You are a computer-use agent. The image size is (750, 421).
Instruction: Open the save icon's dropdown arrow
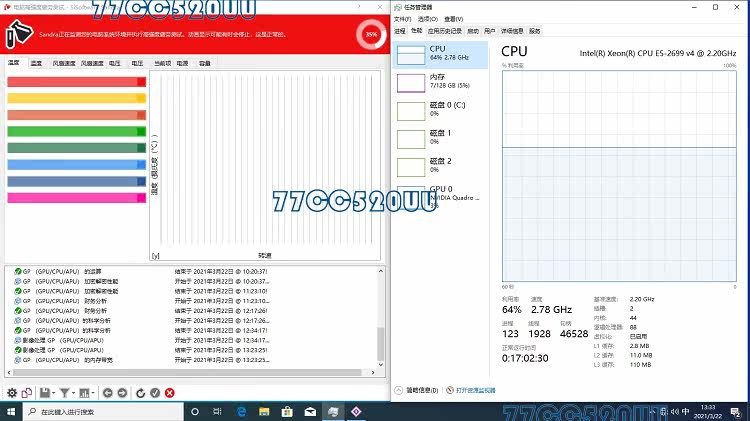tap(53, 393)
